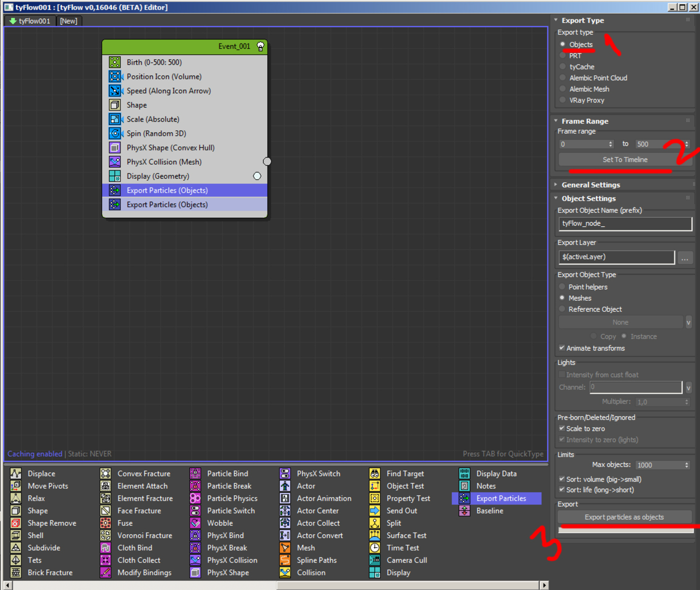
Task: Choose the Brick Fracture operator icon
Action: pyautogui.click(x=16, y=573)
